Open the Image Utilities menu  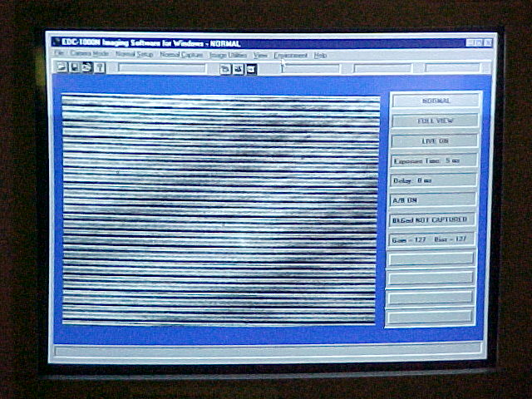tap(229, 55)
